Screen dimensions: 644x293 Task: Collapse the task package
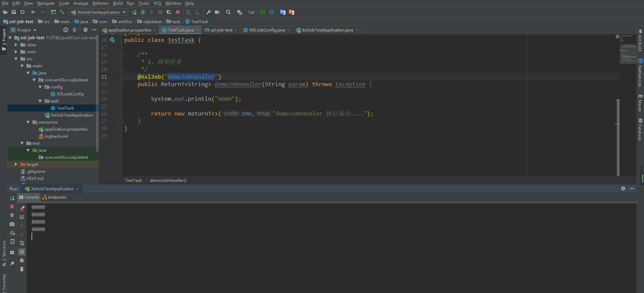[40, 101]
